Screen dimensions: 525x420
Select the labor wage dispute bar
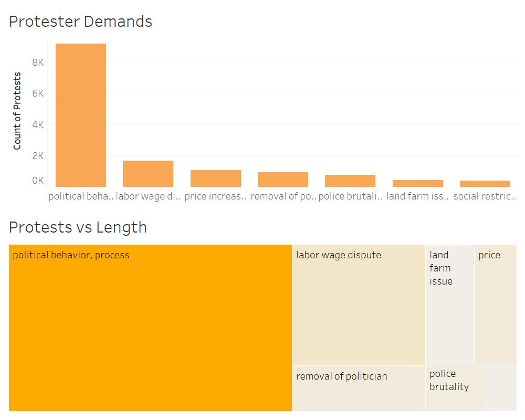tap(148, 174)
